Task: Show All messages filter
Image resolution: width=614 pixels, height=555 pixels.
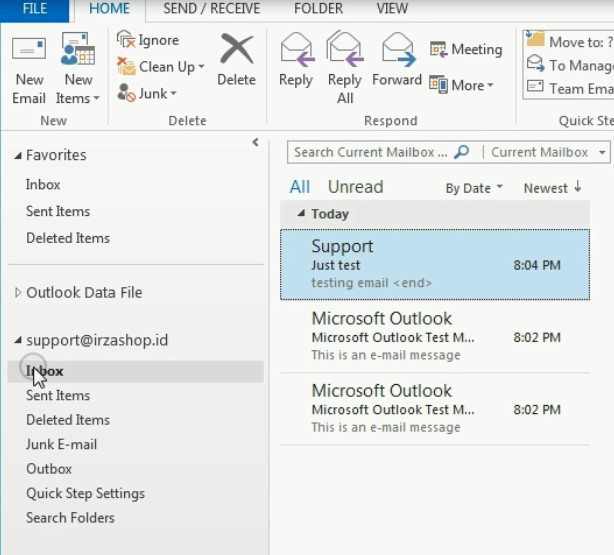Action: point(300,186)
